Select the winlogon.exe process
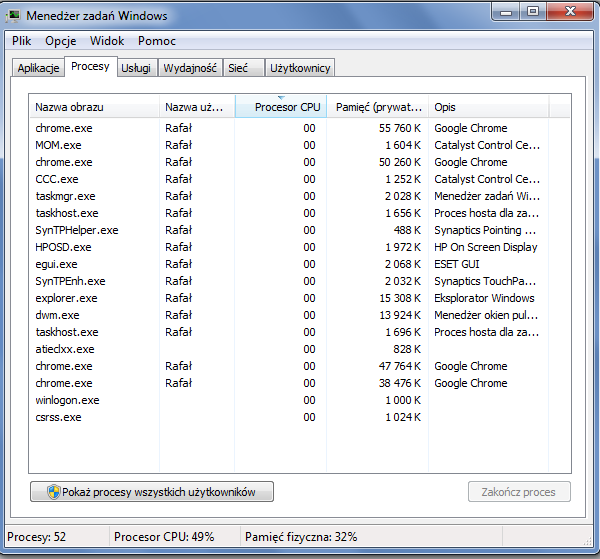 click(300, 400)
